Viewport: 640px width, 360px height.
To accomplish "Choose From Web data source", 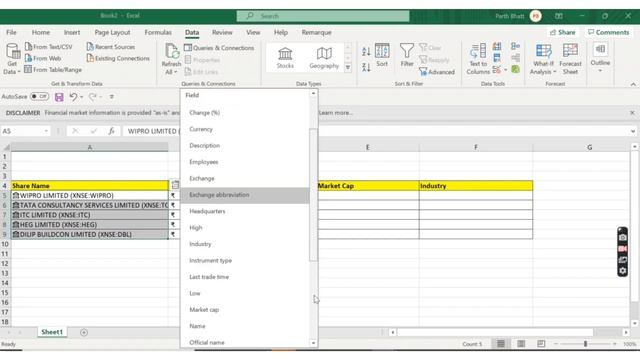I will (43, 58).
